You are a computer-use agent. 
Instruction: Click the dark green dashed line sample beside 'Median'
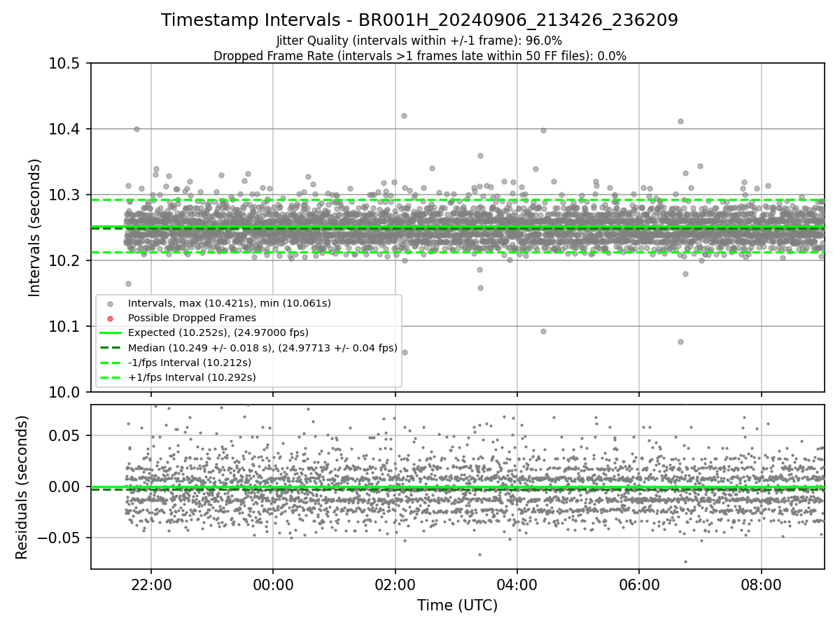(110, 348)
